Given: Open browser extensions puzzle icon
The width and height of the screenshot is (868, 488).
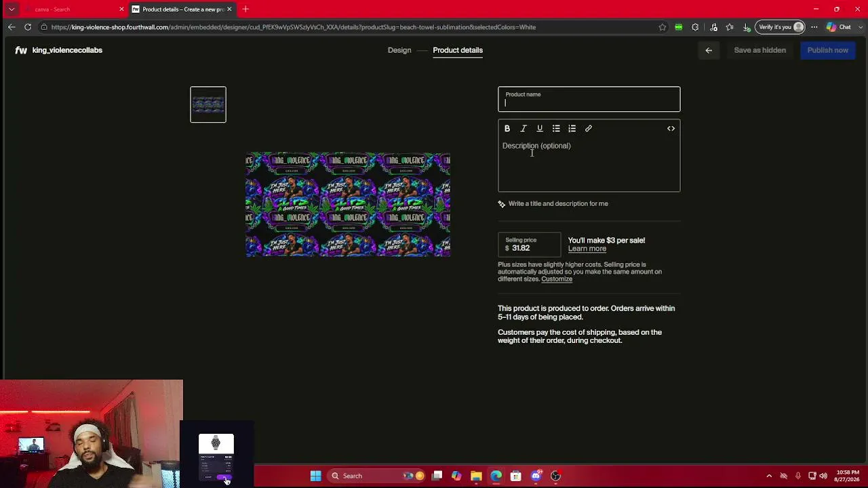Looking at the screenshot, I should tap(695, 27).
